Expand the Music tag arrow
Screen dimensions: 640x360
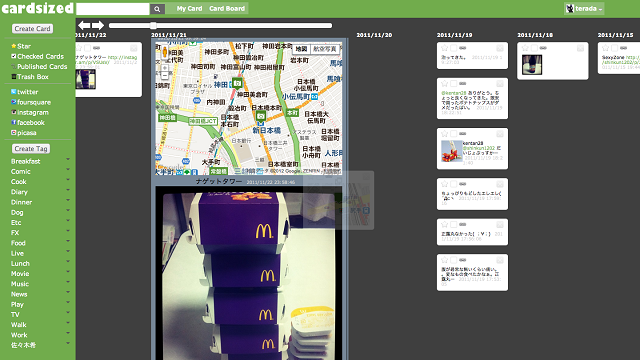(68, 282)
